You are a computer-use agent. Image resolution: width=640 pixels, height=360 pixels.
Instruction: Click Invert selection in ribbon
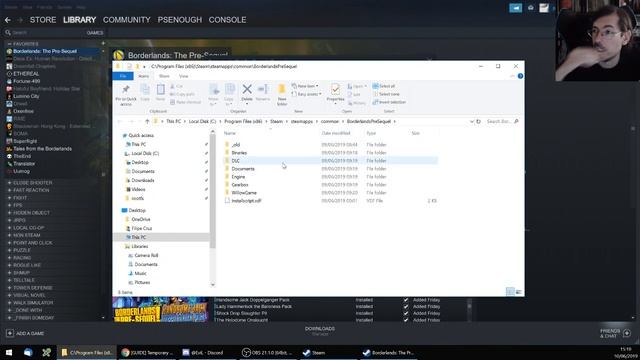point(389,102)
